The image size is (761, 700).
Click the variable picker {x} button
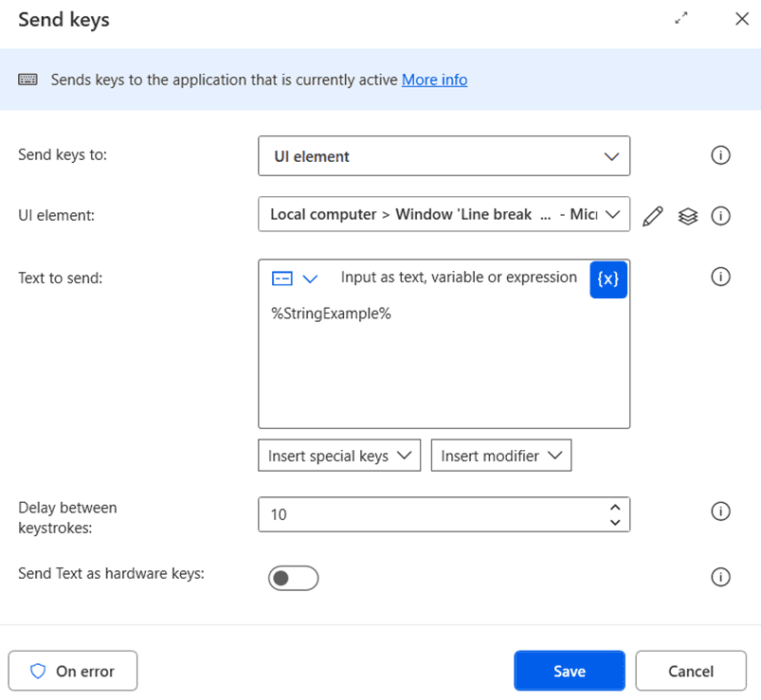pyautogui.click(x=608, y=279)
